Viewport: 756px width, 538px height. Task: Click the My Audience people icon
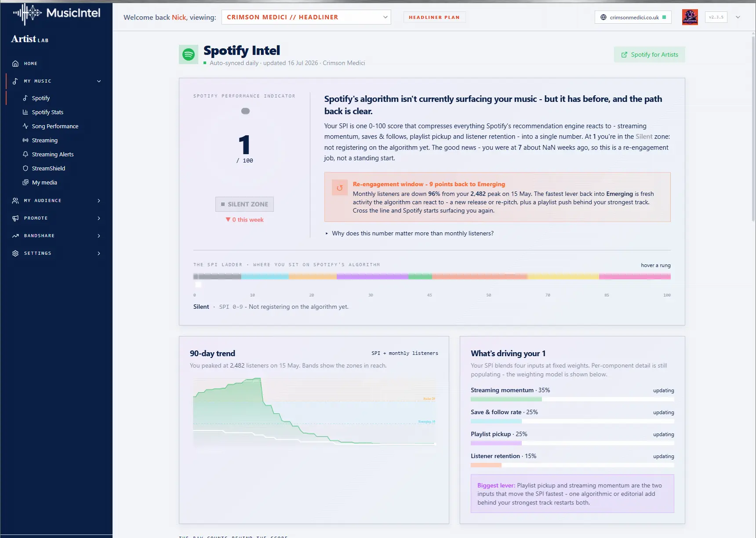click(15, 201)
